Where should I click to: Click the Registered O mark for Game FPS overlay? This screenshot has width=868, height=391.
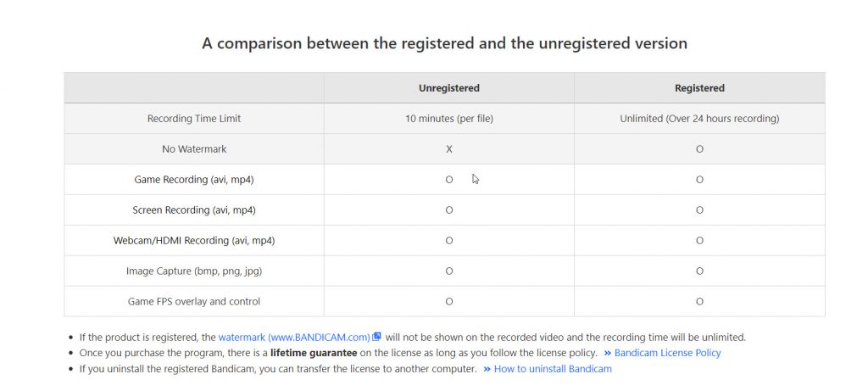pyautogui.click(x=699, y=301)
